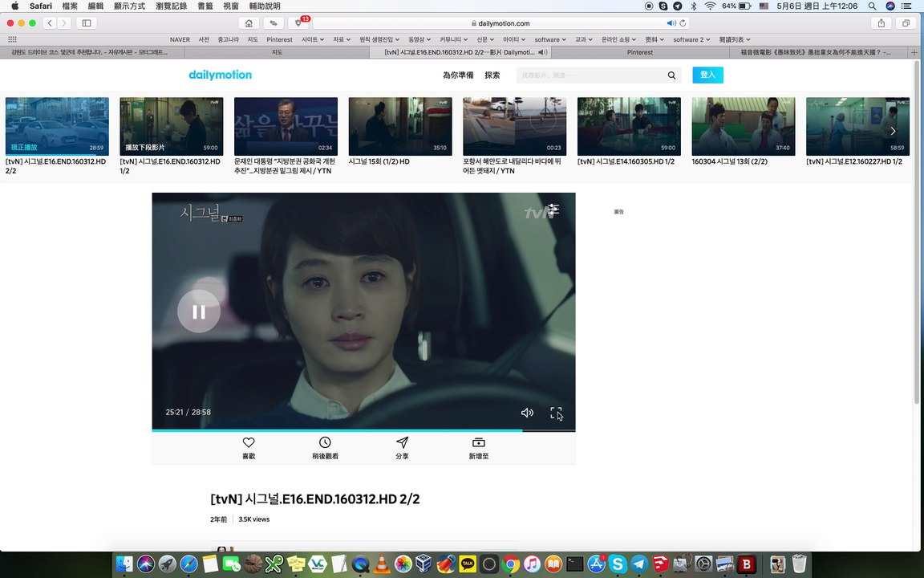
Task: Expand the 커뮤니티 bookmarks folder
Action: click(454, 39)
